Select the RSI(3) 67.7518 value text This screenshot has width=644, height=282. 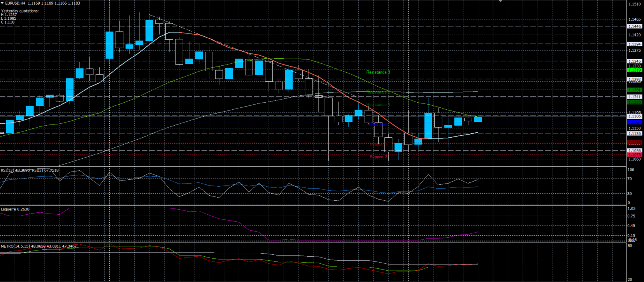point(46,170)
